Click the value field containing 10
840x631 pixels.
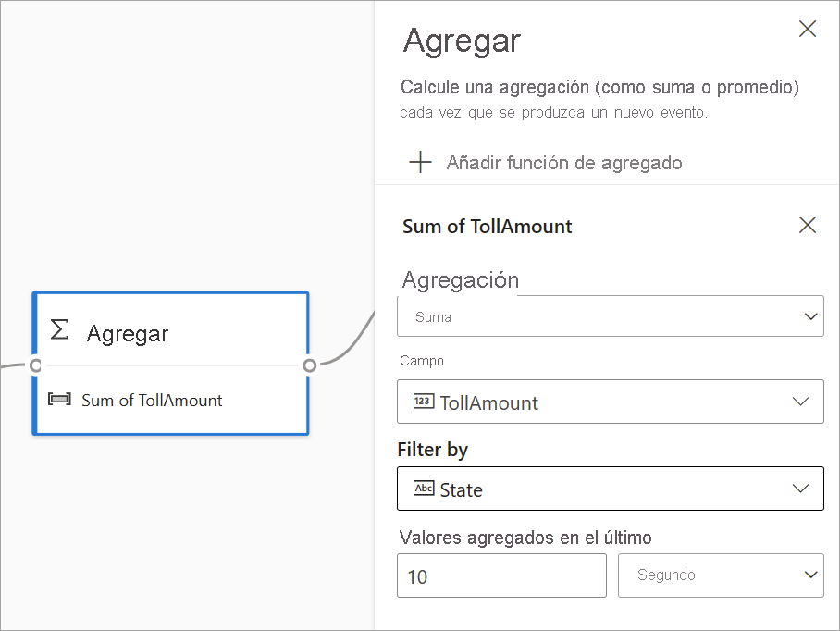(x=501, y=575)
